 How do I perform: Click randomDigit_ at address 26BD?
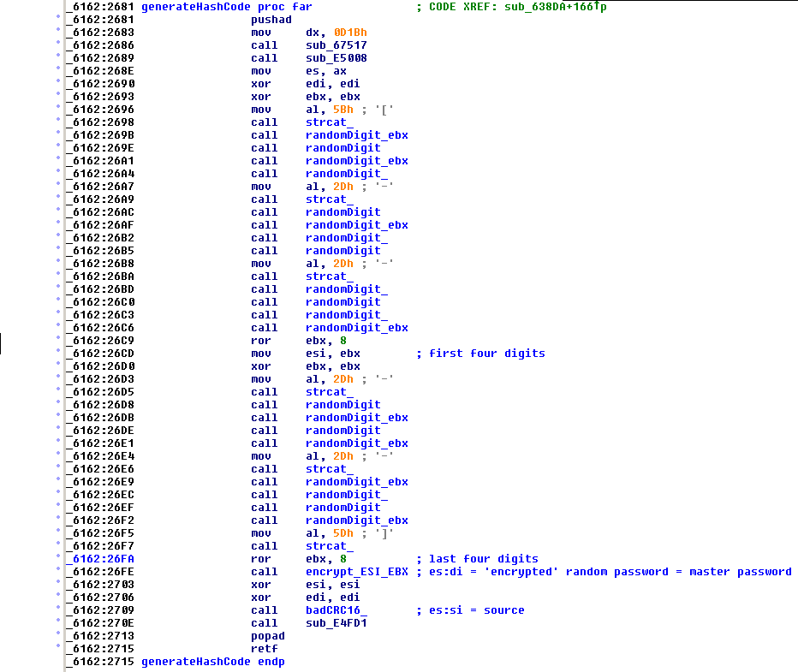(347, 289)
